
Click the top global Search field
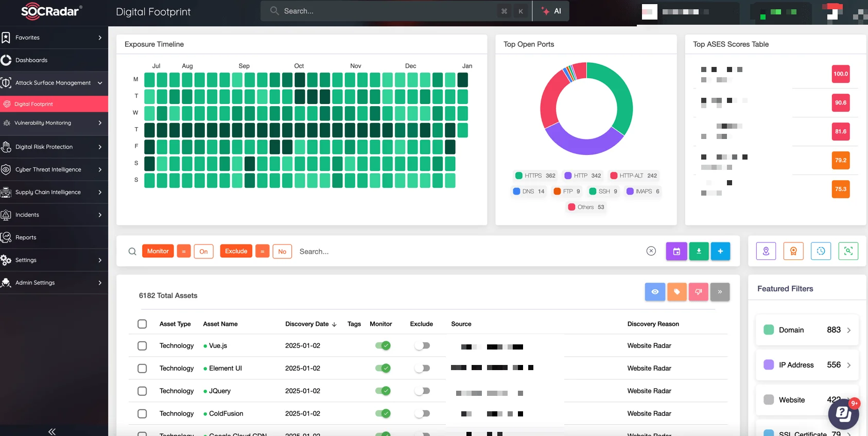coord(396,11)
